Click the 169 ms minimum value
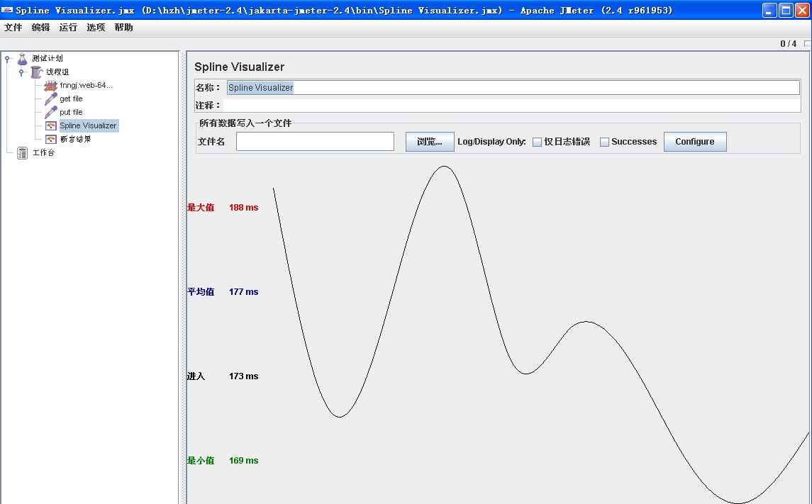The width and height of the screenshot is (812, 504). coord(243,461)
